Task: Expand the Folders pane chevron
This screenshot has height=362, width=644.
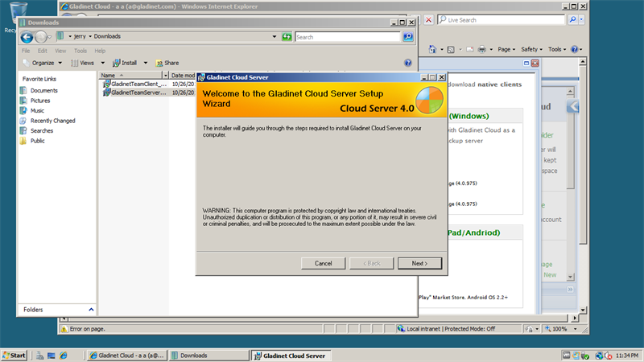Action: [x=91, y=310]
